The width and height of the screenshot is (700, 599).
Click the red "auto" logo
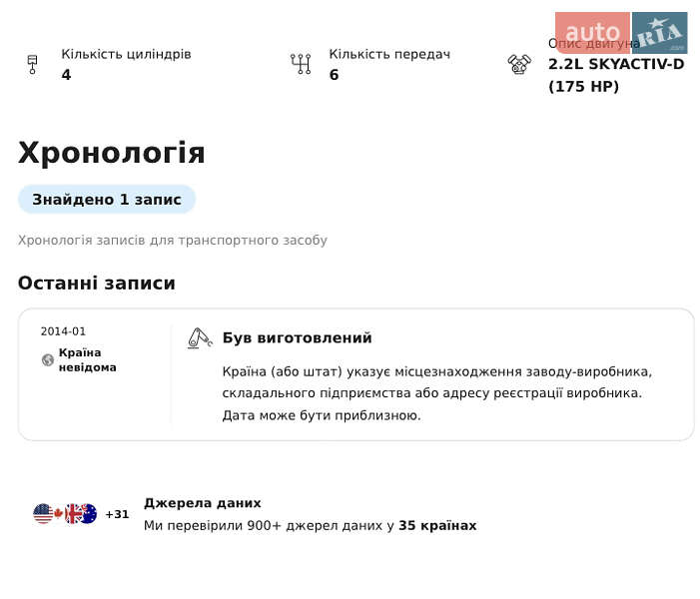[x=592, y=33]
